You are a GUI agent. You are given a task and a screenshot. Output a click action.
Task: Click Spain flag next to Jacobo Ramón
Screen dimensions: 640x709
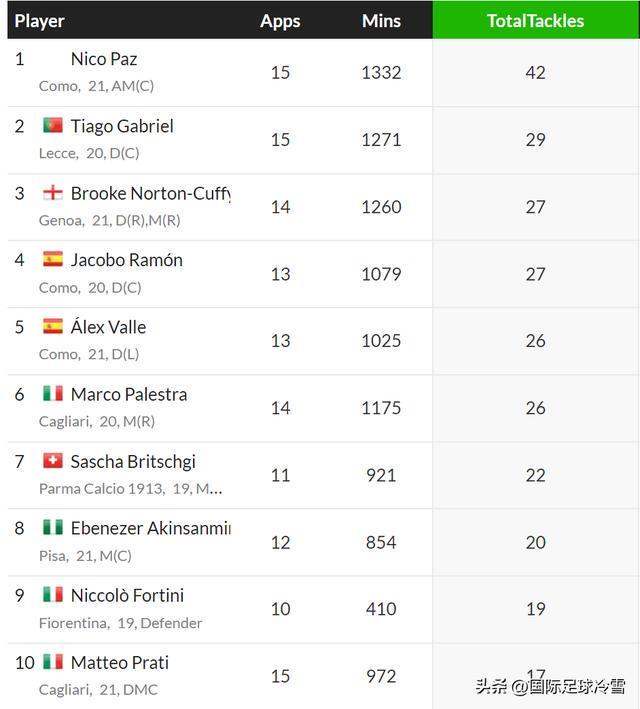point(53,260)
